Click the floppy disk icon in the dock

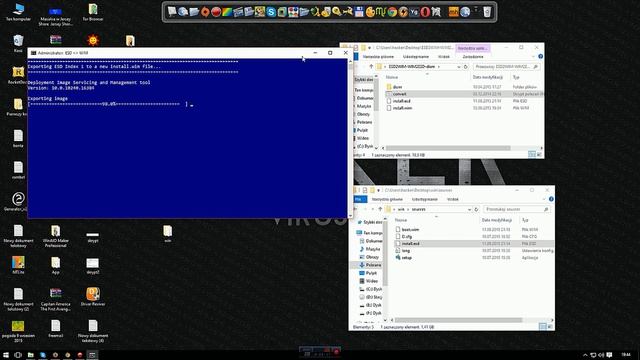(x=359, y=12)
